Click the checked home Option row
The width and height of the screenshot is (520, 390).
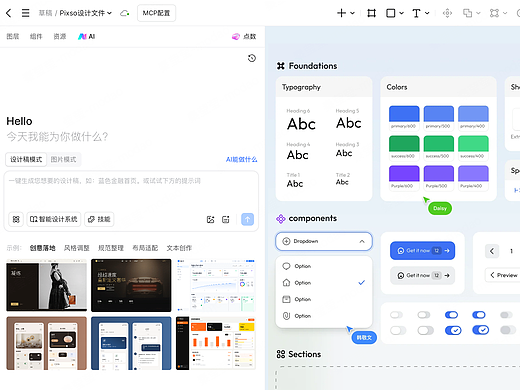pos(324,283)
